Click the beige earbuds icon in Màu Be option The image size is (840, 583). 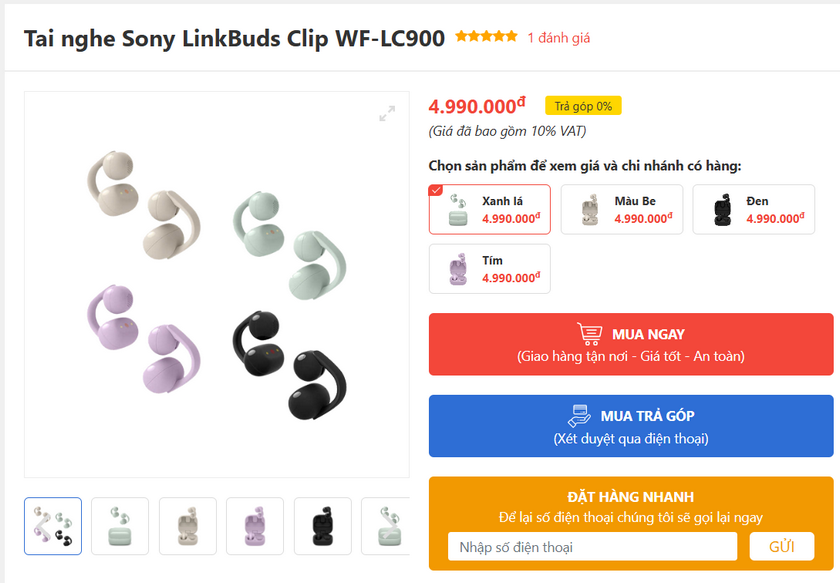point(590,210)
